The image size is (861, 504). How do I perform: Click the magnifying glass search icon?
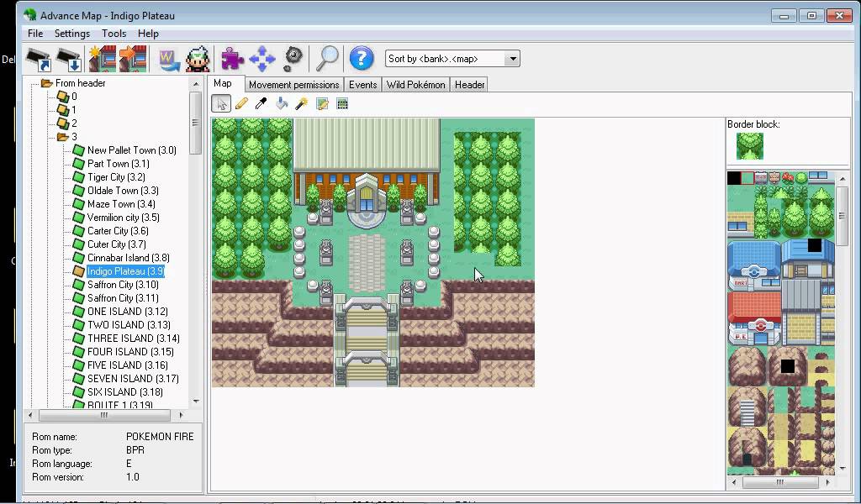click(327, 59)
